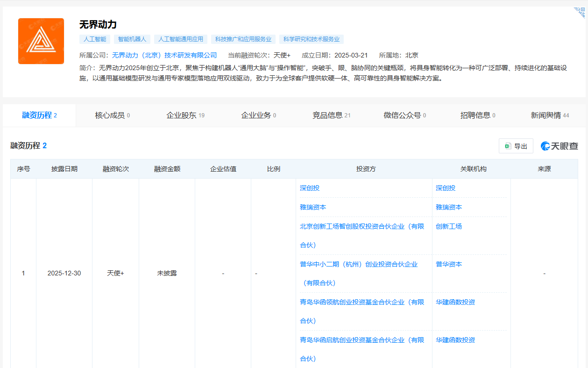Click the 人工智能 tag
588x368 pixels.
click(95, 39)
